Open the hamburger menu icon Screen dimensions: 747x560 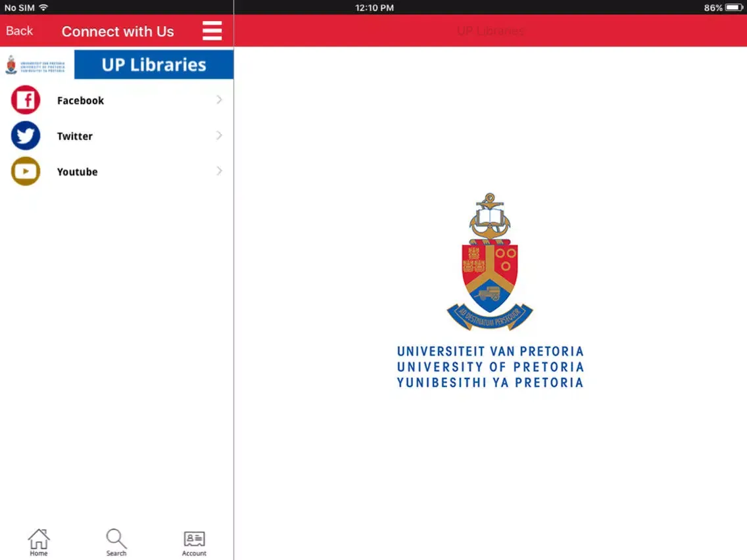212,31
